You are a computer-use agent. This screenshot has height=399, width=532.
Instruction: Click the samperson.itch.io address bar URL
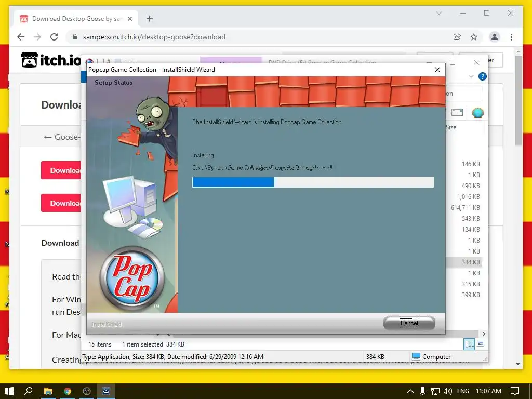(154, 37)
